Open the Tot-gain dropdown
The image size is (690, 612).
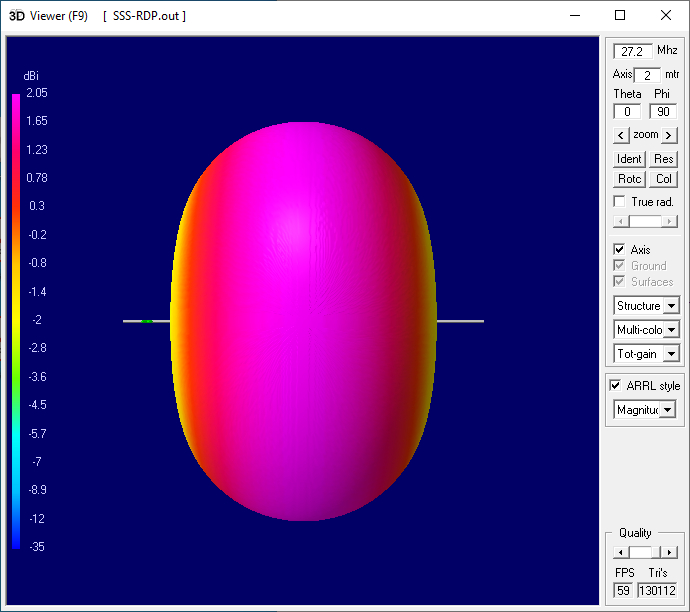coord(670,354)
